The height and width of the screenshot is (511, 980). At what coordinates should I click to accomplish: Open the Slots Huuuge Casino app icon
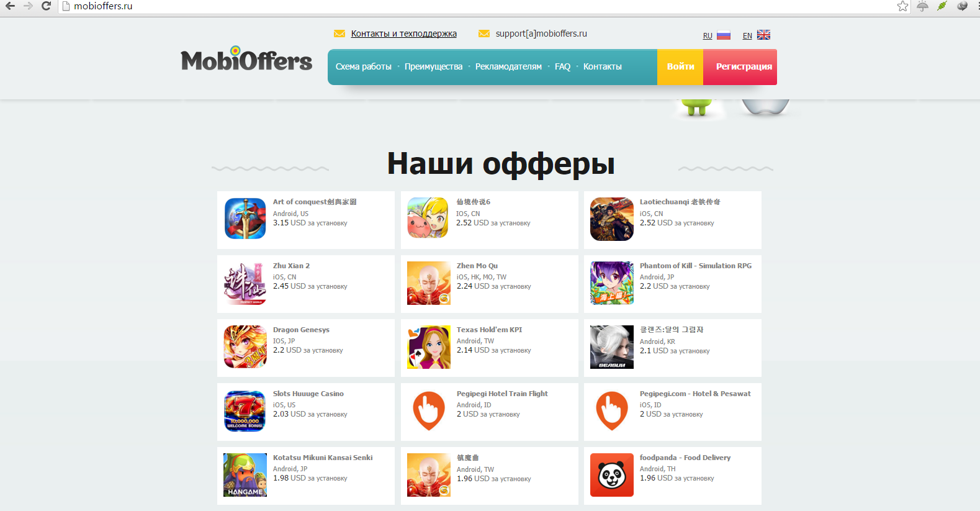(x=245, y=411)
